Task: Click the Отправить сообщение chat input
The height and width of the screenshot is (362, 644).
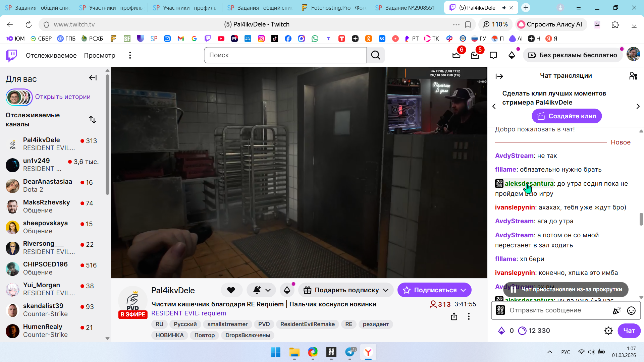Action: pyautogui.click(x=553, y=310)
